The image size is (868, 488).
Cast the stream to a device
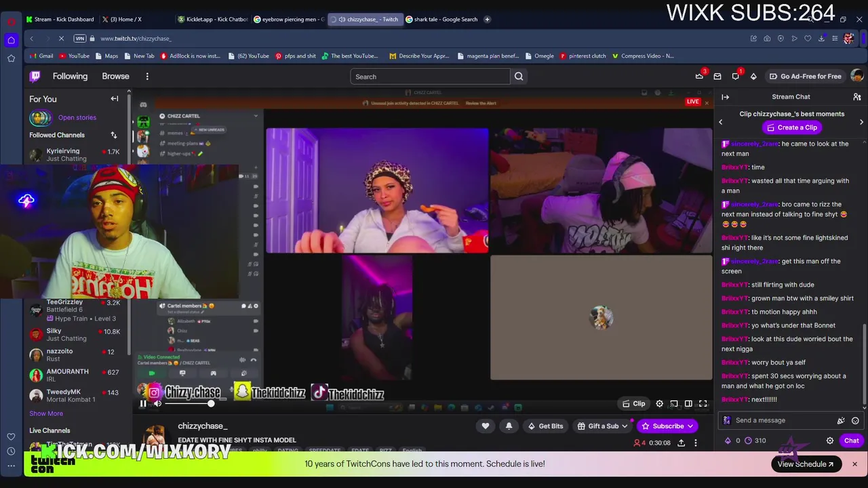[x=674, y=404]
